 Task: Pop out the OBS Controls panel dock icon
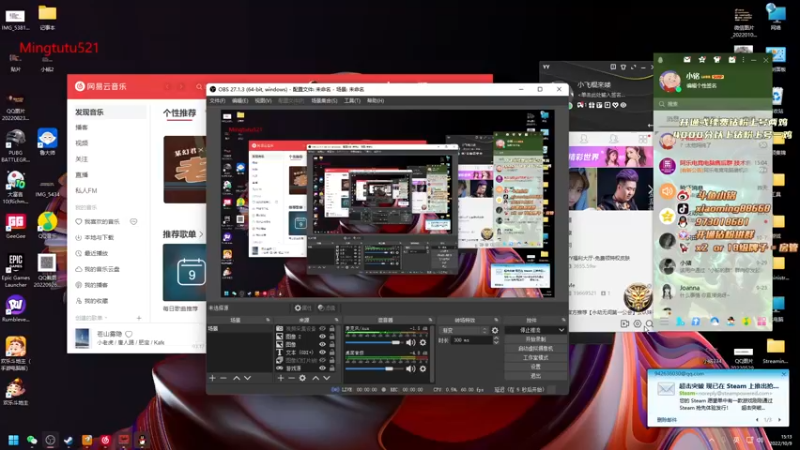563,320
